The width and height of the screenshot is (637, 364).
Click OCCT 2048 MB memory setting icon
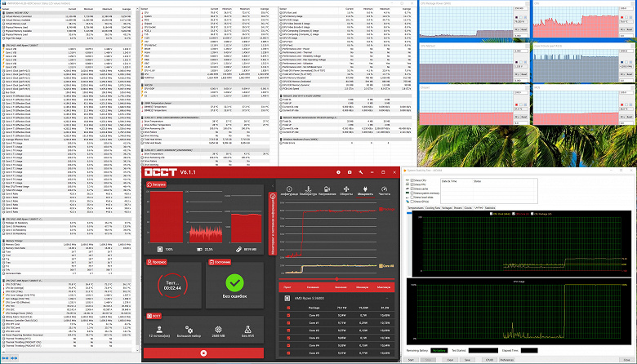coord(218,329)
